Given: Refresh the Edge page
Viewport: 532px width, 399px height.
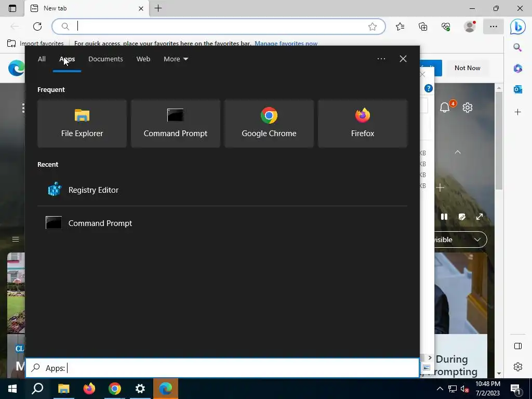Looking at the screenshot, I should (x=37, y=26).
